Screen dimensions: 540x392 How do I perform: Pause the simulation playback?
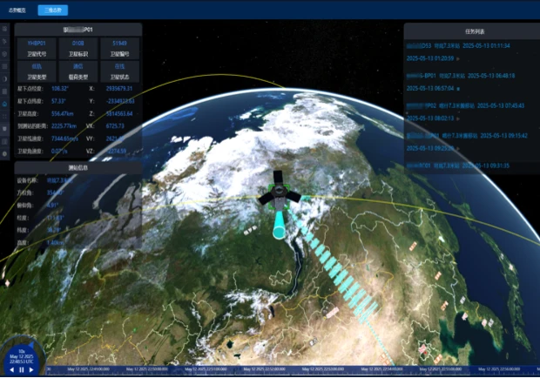tap(22, 370)
